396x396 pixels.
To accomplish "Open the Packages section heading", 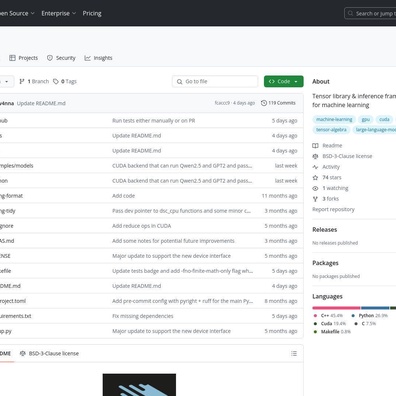I will 325,263.
